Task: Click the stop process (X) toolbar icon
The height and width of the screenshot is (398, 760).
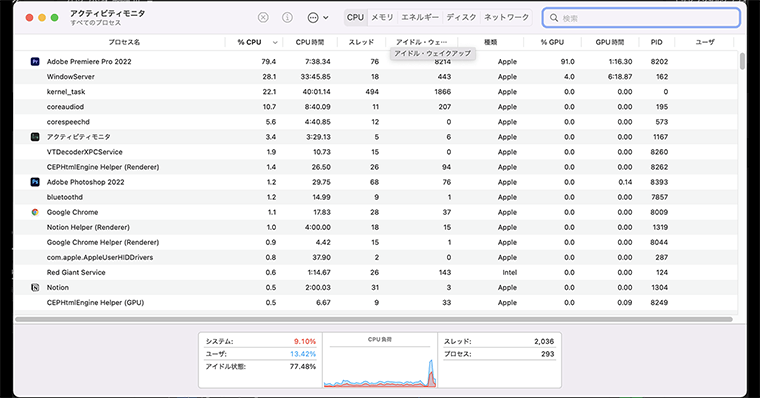Action: pos(263,17)
